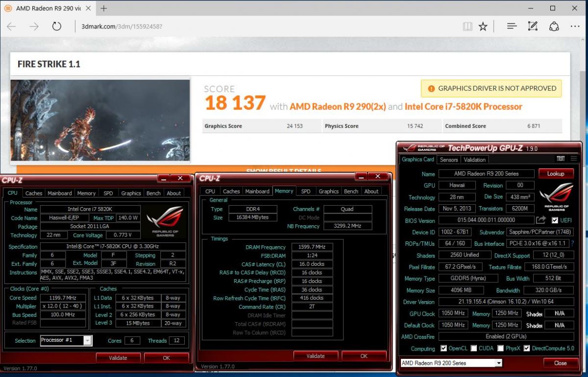Click Validate in the CPU-Z CPU window
This screenshot has height=377, width=588.
click(118, 358)
